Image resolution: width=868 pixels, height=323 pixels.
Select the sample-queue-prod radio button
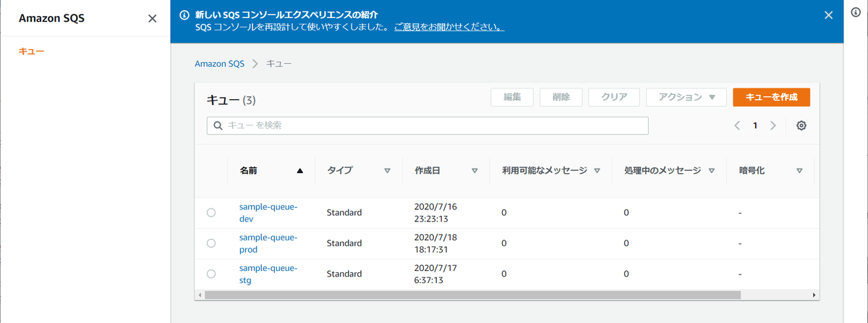211,243
